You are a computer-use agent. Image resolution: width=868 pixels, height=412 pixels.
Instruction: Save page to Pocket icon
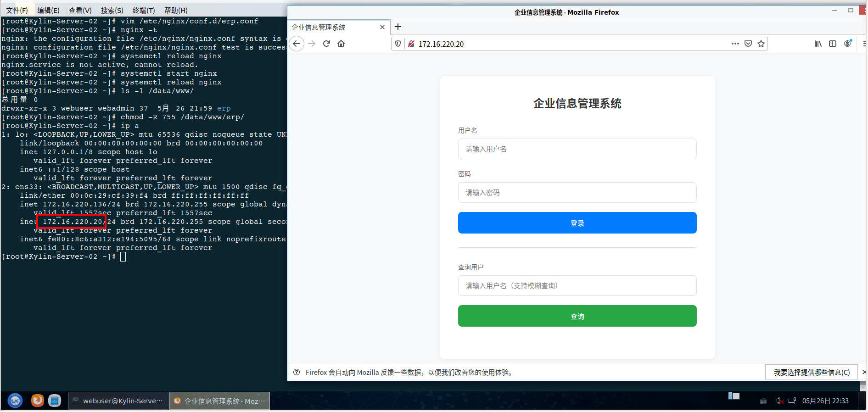click(x=748, y=44)
